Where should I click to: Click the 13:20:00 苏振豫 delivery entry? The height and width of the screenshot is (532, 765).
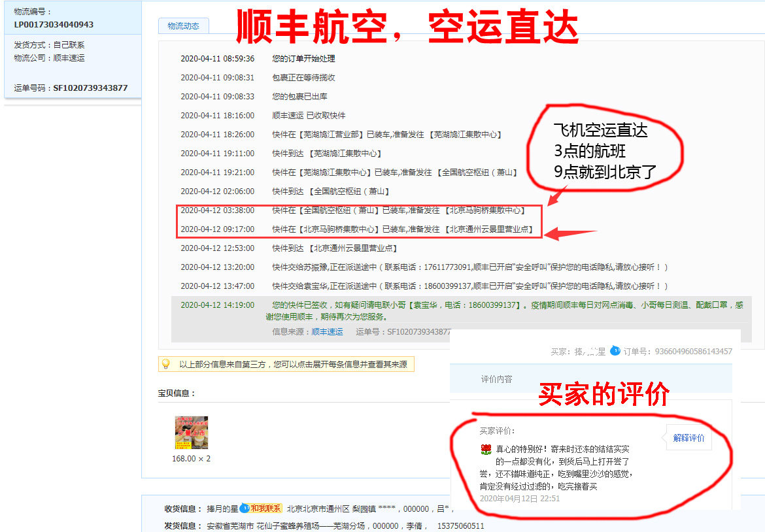click(424, 267)
